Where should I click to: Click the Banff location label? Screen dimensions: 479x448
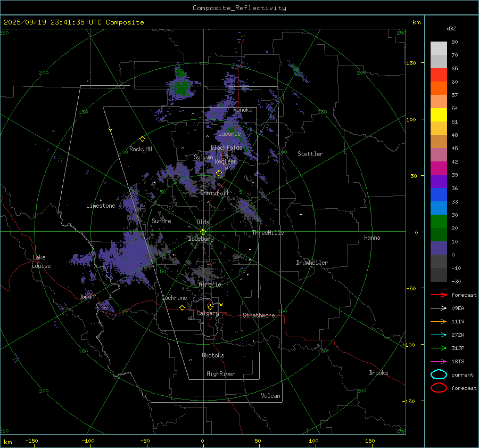[x=88, y=297]
